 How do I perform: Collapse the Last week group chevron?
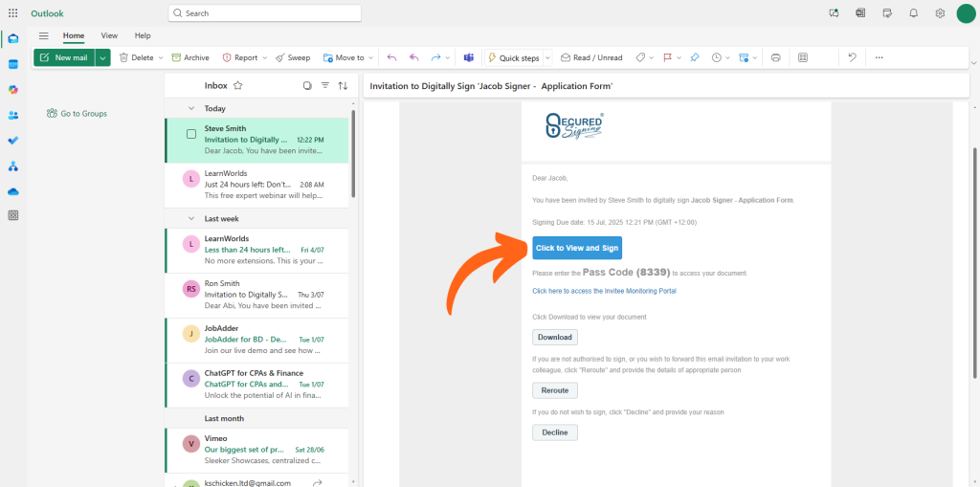(x=191, y=219)
